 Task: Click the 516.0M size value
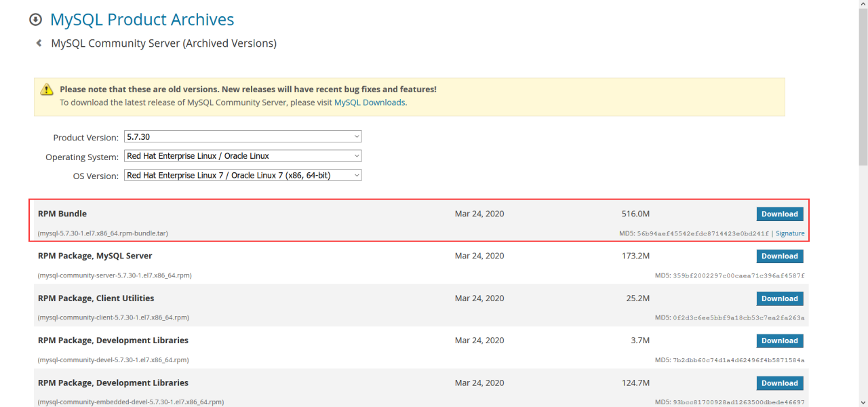point(635,214)
